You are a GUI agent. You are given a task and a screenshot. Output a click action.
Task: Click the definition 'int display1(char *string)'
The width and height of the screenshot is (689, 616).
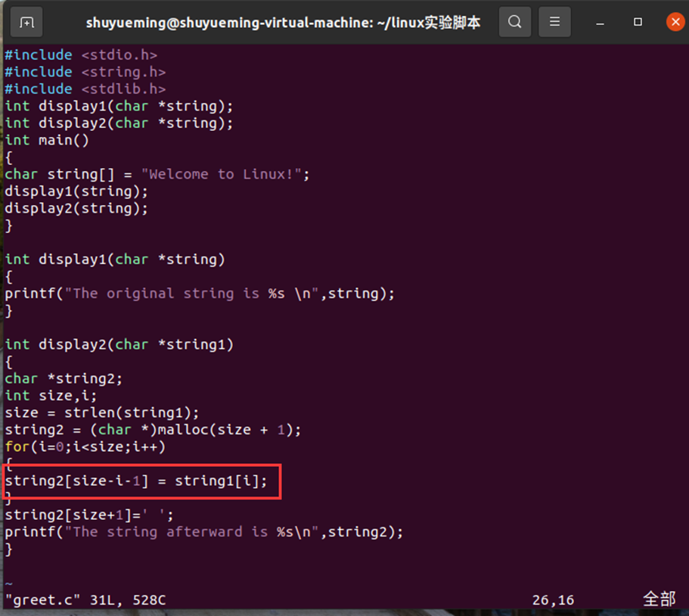pos(115,260)
